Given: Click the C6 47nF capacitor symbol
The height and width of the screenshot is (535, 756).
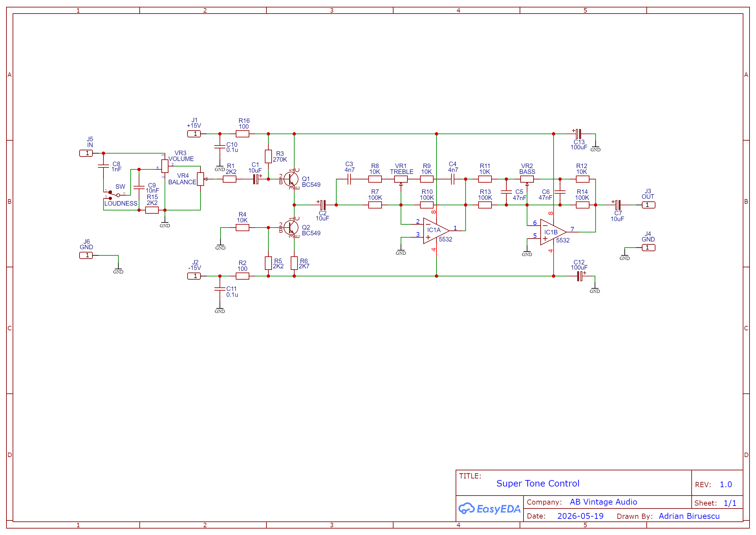Looking at the screenshot, I should [x=560, y=192].
